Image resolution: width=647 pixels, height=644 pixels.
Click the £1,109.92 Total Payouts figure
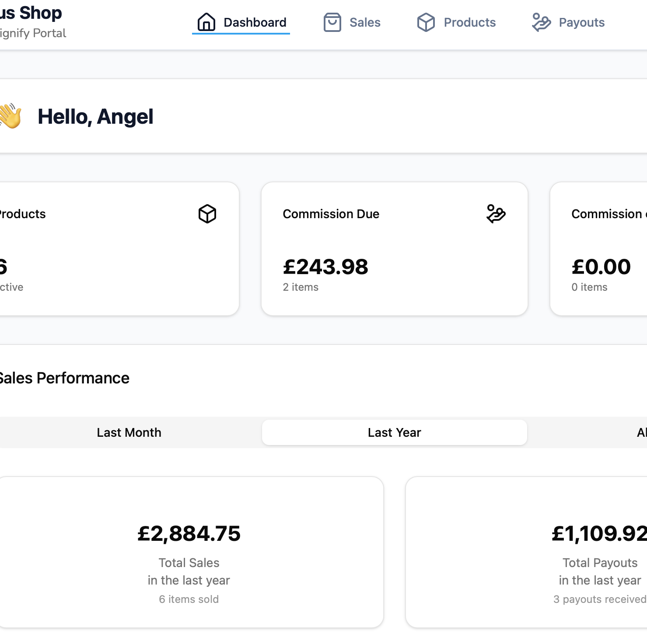point(598,533)
